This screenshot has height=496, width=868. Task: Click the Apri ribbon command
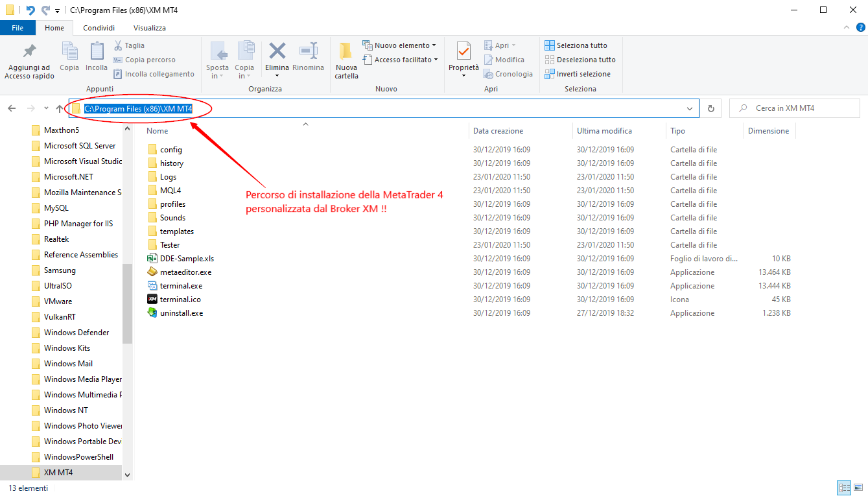pos(500,45)
